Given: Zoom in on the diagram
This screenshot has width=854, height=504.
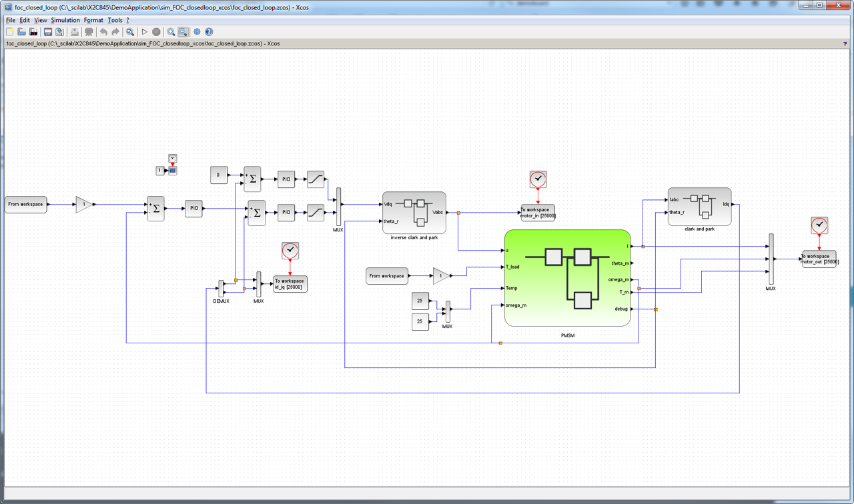Looking at the screenshot, I should point(170,31).
